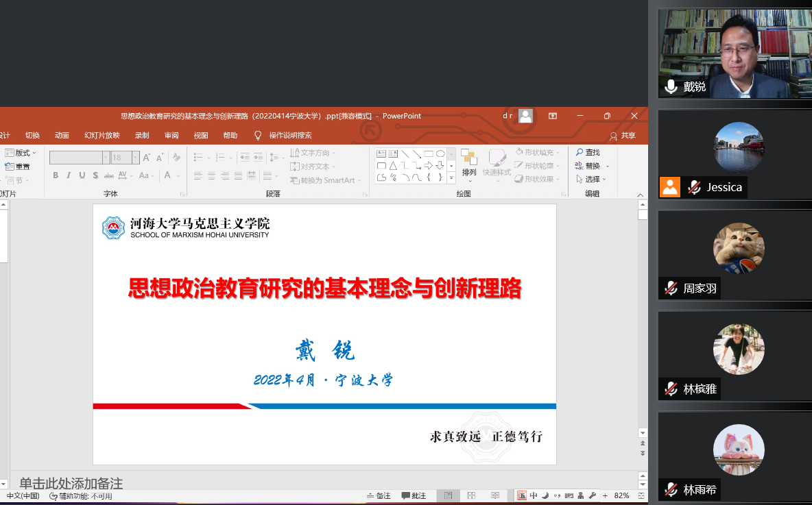Screen dimensions: 812x505
Task: Click the 82% zoom level
Action: point(621,495)
